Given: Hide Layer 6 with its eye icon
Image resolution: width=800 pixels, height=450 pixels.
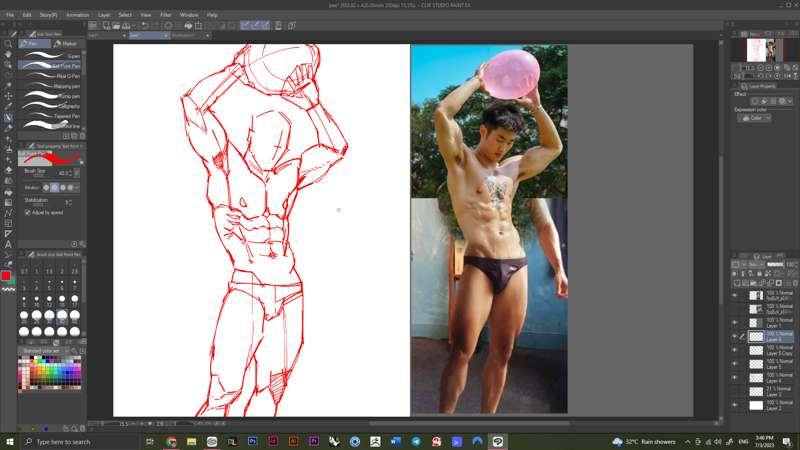Looking at the screenshot, I should point(735,336).
